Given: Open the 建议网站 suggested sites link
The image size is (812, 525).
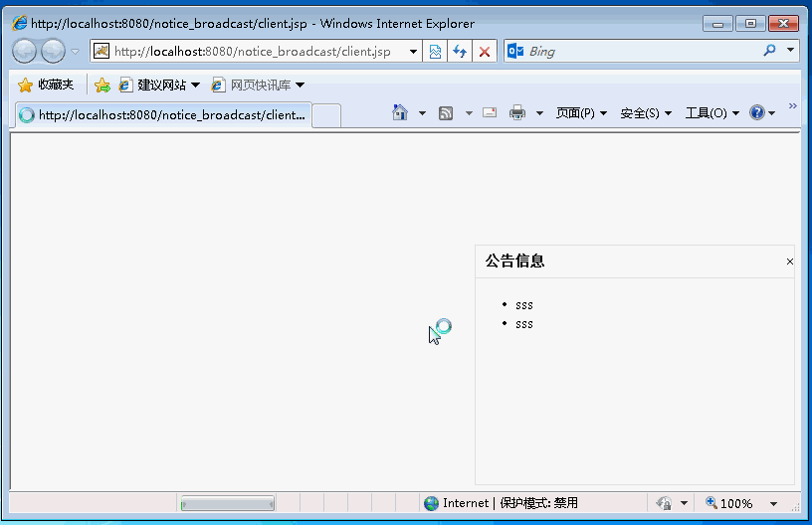Looking at the screenshot, I should (x=159, y=85).
